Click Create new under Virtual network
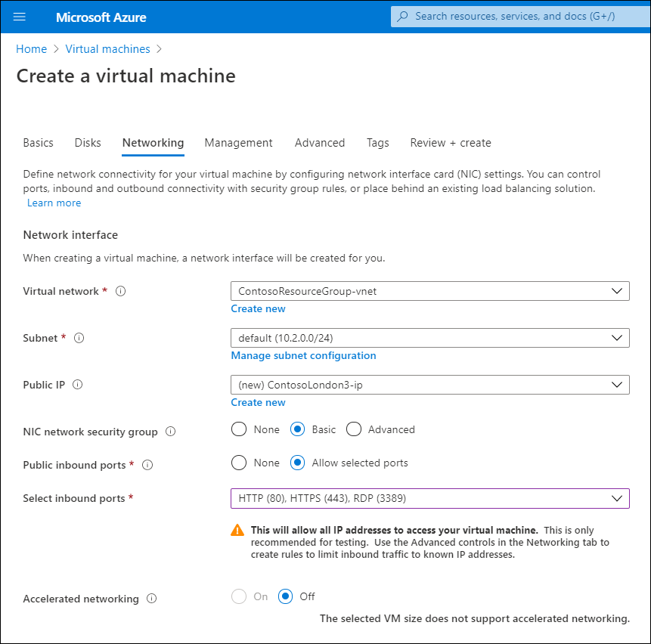 (258, 308)
